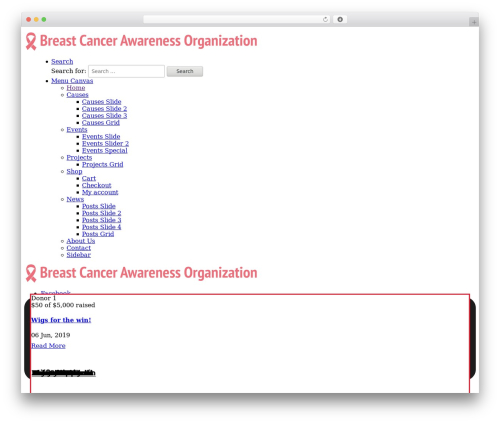The image size is (500, 423).
Task: Click the pink ribbon logo in the header
Action: 31,41
